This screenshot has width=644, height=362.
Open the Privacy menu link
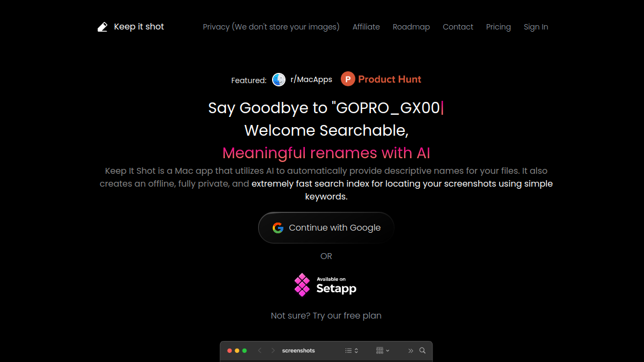(x=271, y=27)
